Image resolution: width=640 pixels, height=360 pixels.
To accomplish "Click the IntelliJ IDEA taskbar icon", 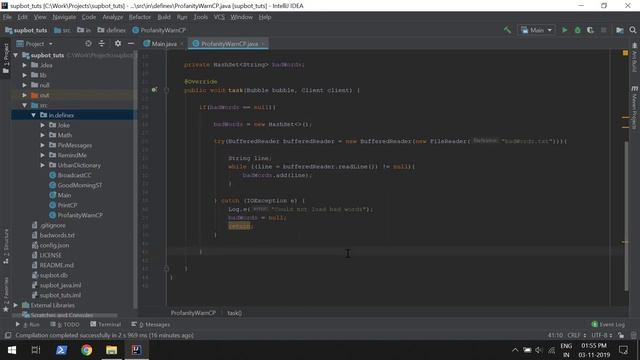I will coord(136,350).
